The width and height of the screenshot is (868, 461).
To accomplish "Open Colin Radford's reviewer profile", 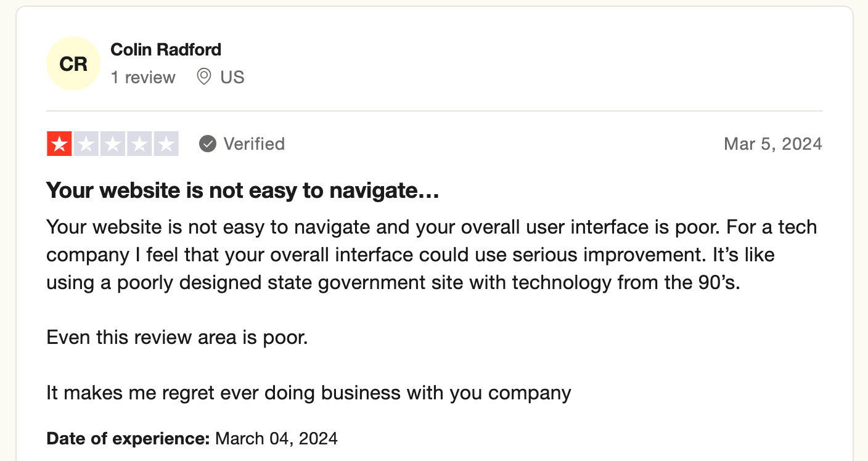I will [x=165, y=49].
